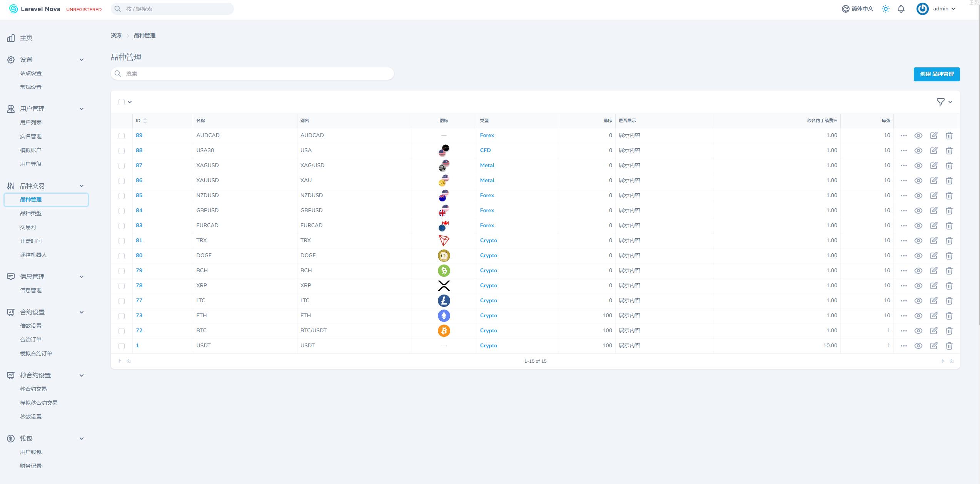Check the AUDCAD row checkbox
This screenshot has height=484, width=980.
pos(122,136)
